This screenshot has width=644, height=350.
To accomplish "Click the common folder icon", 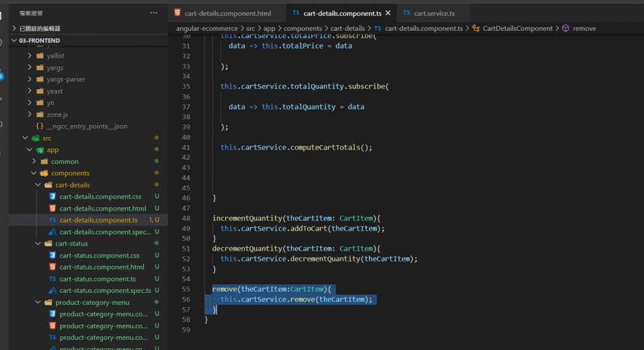I will tap(45, 161).
